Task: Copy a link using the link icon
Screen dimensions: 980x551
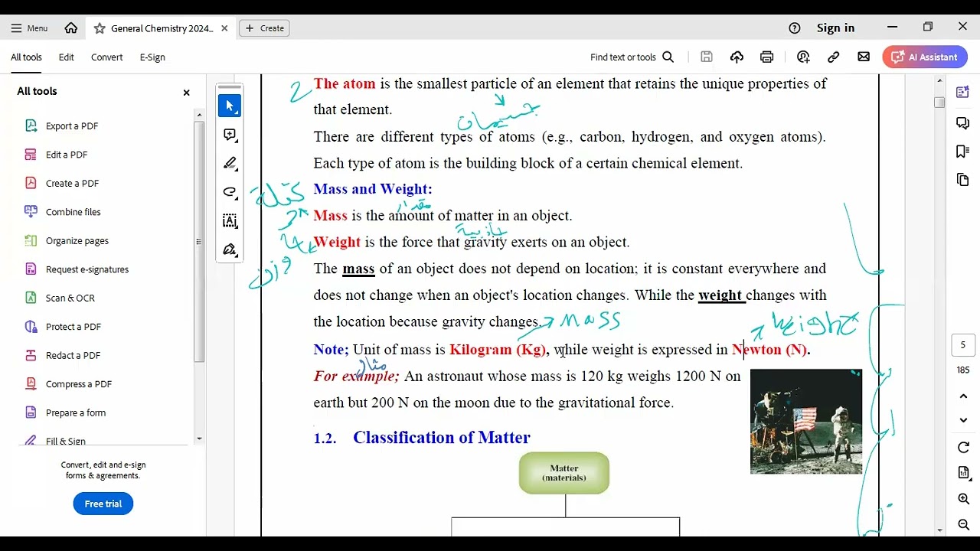Action: [834, 57]
